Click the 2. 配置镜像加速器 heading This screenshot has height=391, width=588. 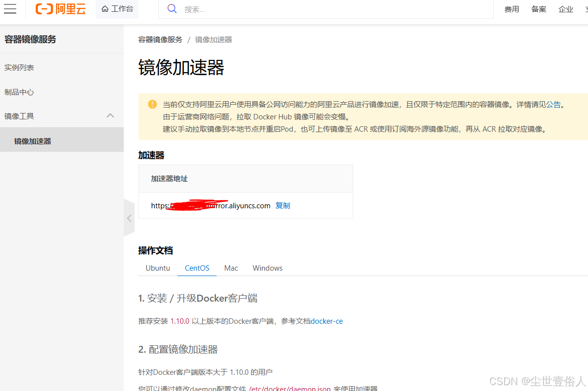click(178, 349)
